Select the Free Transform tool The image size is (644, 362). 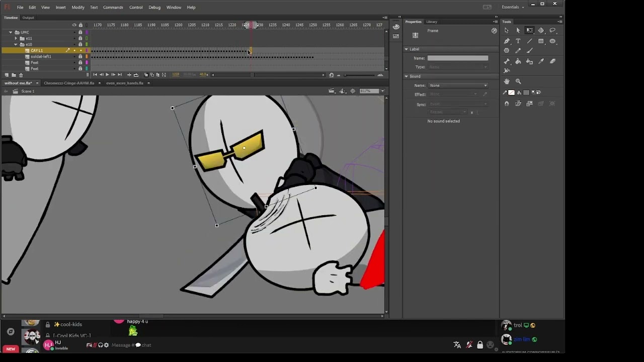coord(529,30)
